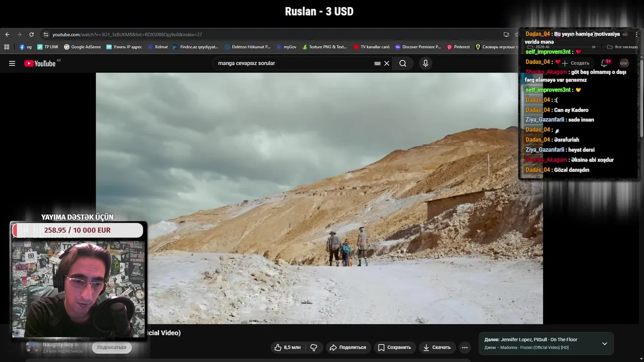
Task: Go back with the browser back arrow
Action: [x=7, y=35]
